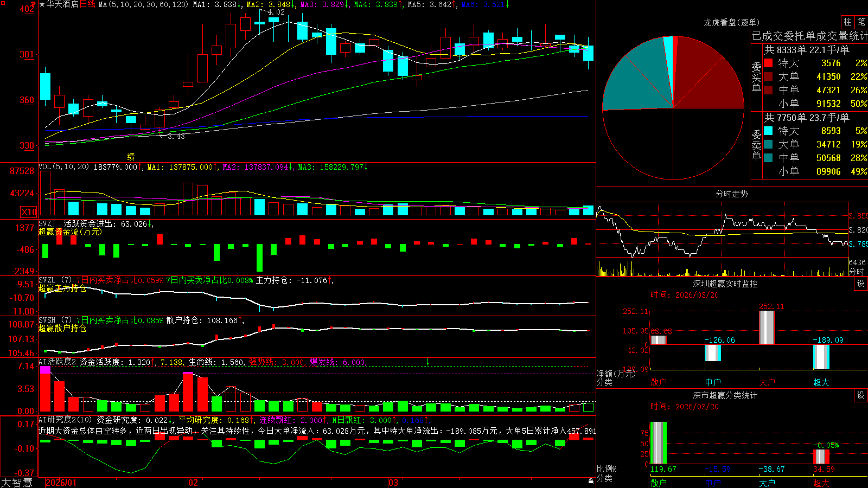
Task: Open 设 settings for 深圳超赢实时监控
Action: pyautogui.click(x=861, y=284)
